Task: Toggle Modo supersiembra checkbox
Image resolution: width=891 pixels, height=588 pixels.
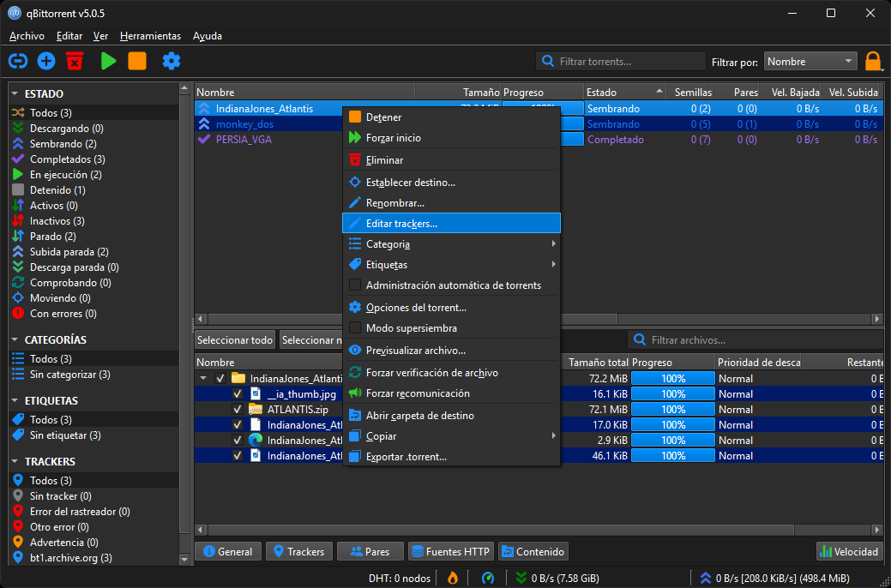Action: 355,328
